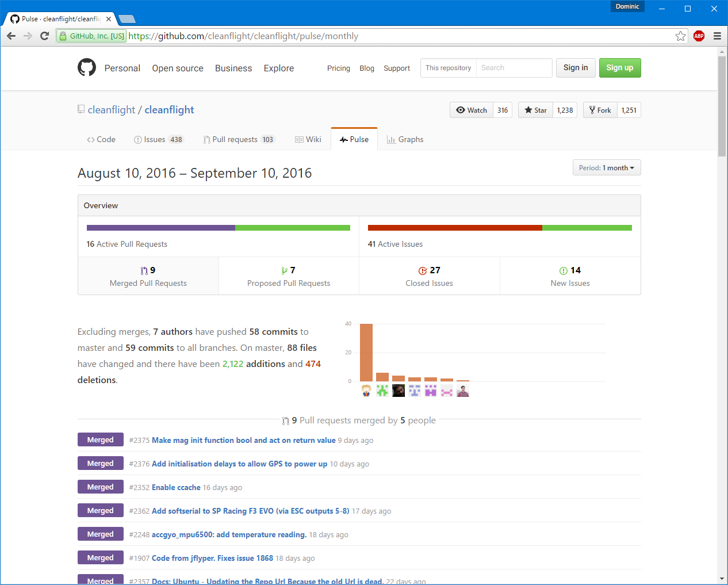Image resolution: width=728 pixels, height=585 pixels.
Task: Switch to the Pull requests tab
Action: [239, 139]
